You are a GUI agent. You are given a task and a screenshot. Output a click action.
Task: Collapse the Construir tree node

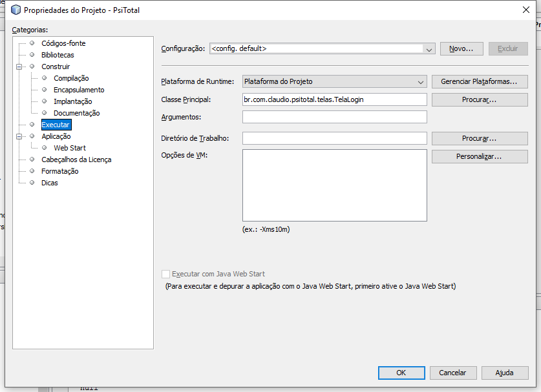(x=19, y=67)
